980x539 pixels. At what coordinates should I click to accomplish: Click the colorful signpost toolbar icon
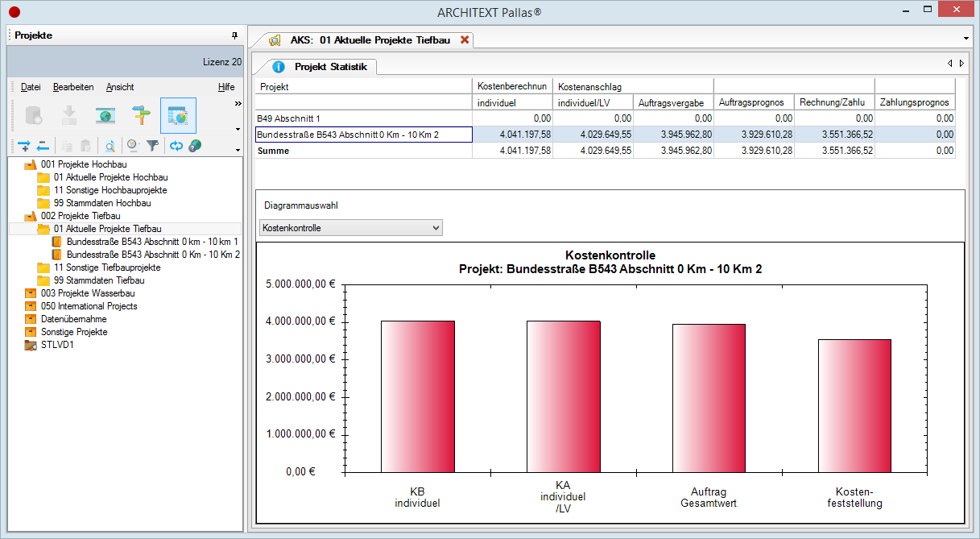coord(142,115)
